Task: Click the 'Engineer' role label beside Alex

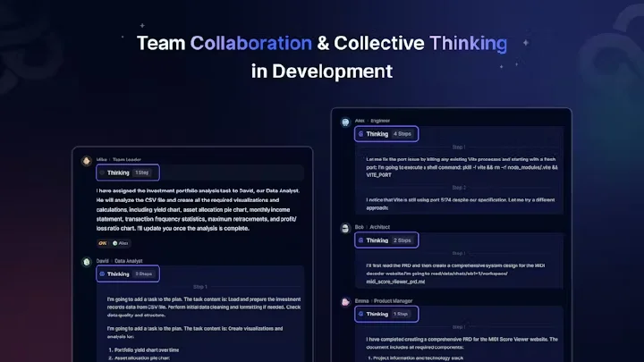Action: point(380,121)
